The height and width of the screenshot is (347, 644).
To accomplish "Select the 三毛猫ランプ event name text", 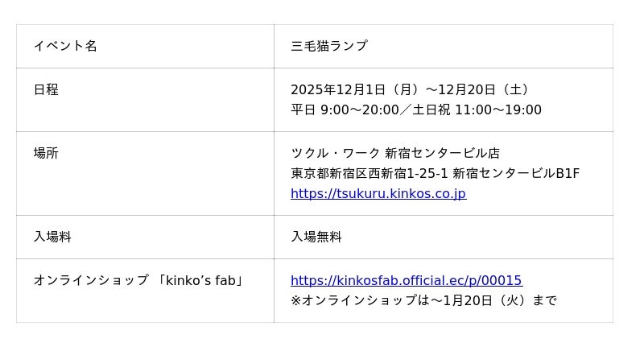I will pos(328,46).
